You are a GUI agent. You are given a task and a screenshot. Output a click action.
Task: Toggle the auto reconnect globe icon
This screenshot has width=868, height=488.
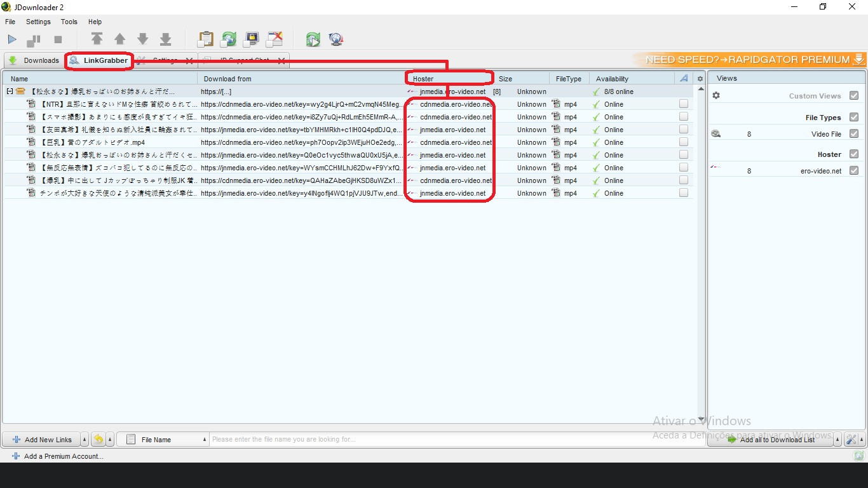point(229,39)
